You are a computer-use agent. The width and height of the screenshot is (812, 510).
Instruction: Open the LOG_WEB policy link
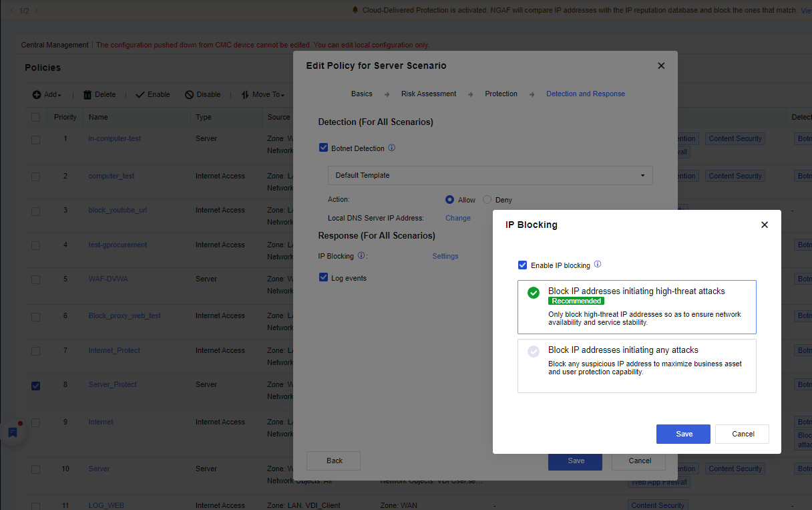(106, 505)
